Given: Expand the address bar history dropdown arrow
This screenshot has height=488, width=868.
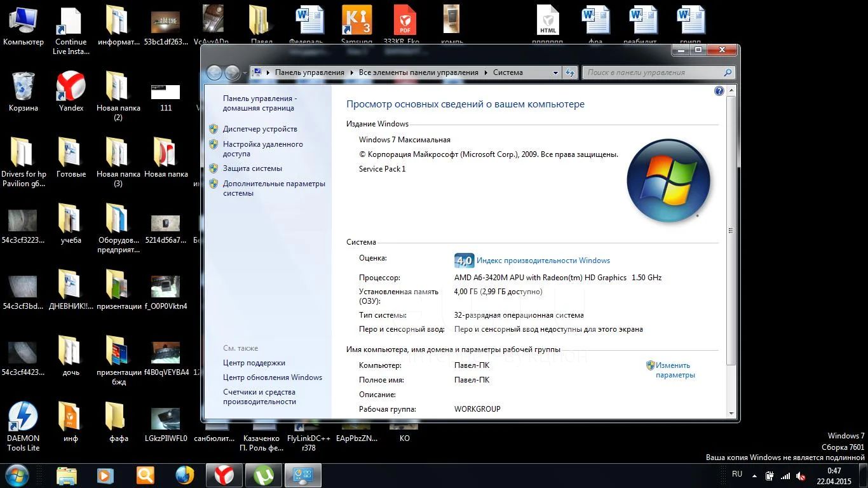Looking at the screenshot, I should click(x=555, y=72).
